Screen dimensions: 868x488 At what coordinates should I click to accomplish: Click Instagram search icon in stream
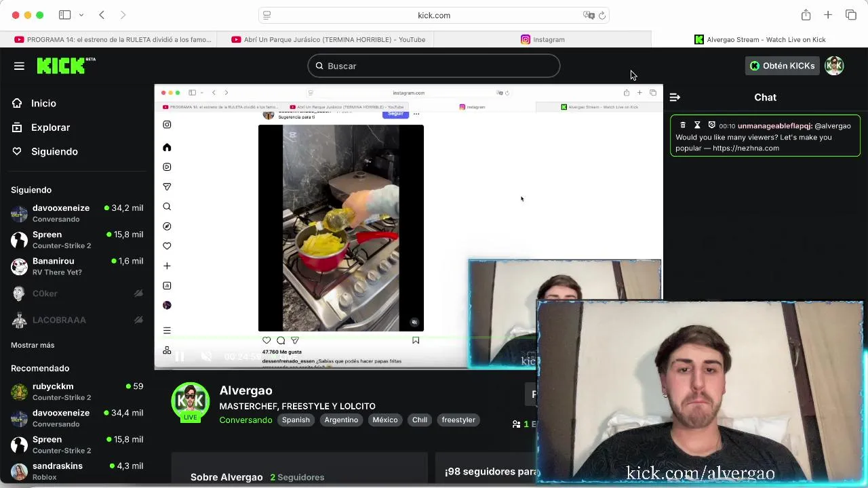point(167,207)
